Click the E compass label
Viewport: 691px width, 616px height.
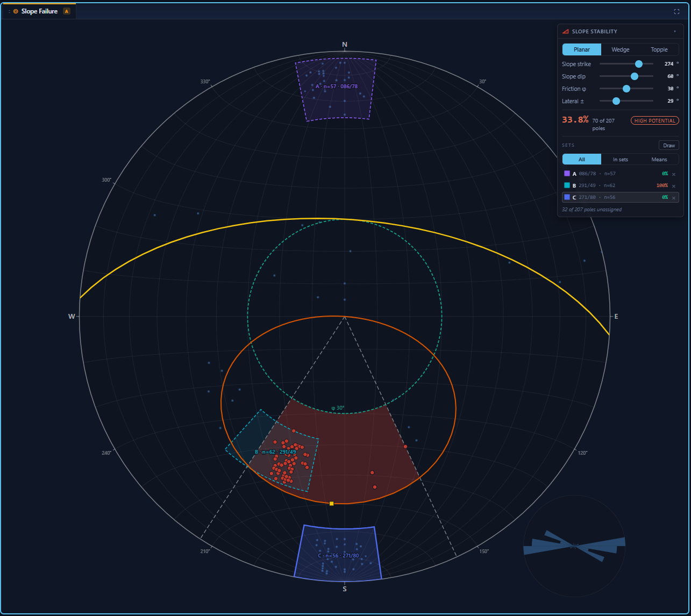pyautogui.click(x=616, y=317)
